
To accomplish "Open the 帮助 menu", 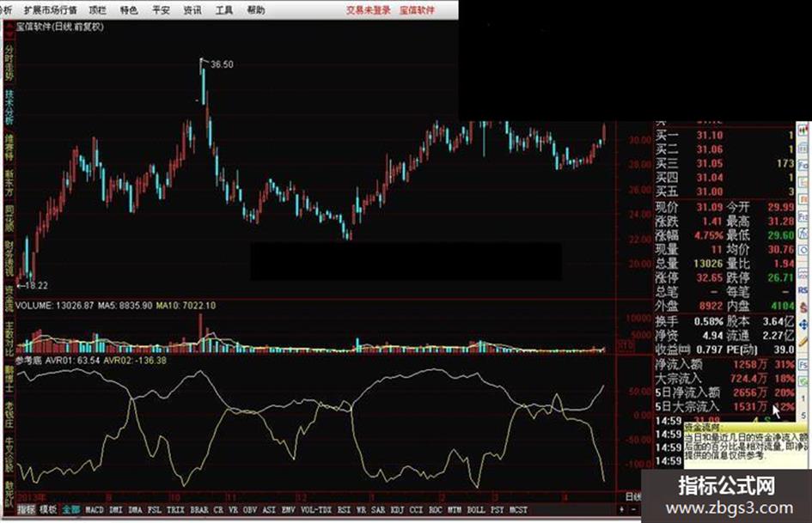I will [255, 9].
